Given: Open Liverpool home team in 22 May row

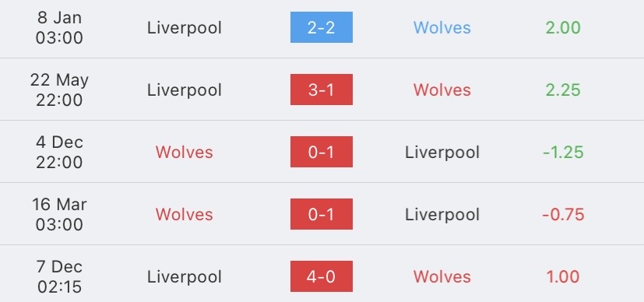Looking at the screenshot, I should tap(185, 90).
